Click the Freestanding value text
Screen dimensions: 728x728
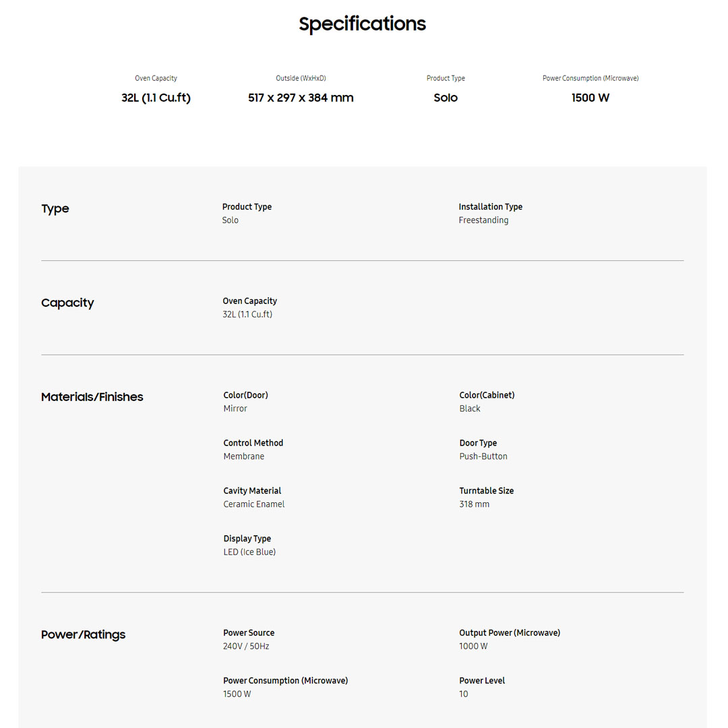[483, 220]
